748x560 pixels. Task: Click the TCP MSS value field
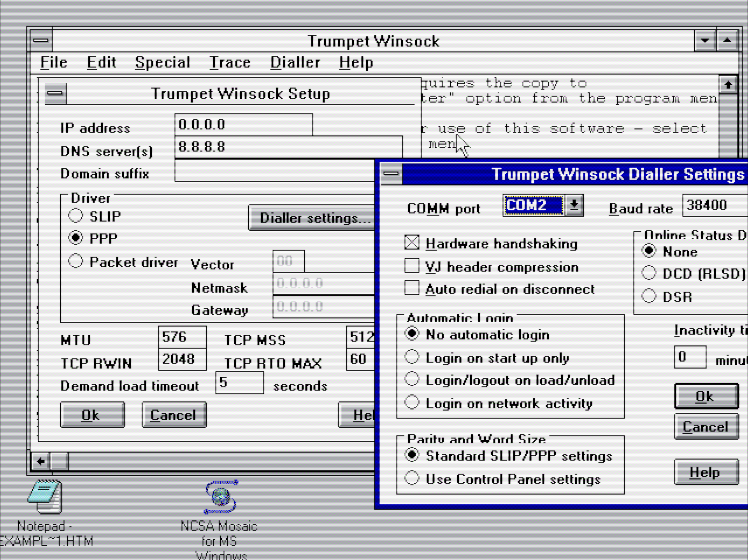pos(361,337)
